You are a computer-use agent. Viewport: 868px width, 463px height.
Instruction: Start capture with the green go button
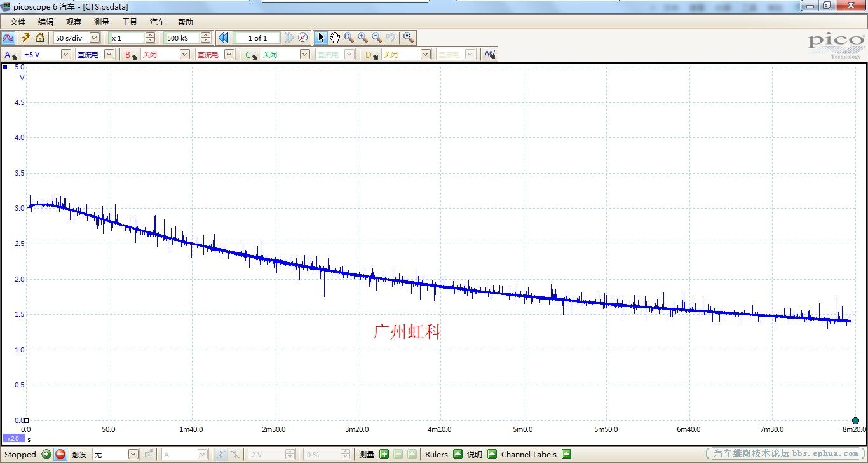coord(46,454)
